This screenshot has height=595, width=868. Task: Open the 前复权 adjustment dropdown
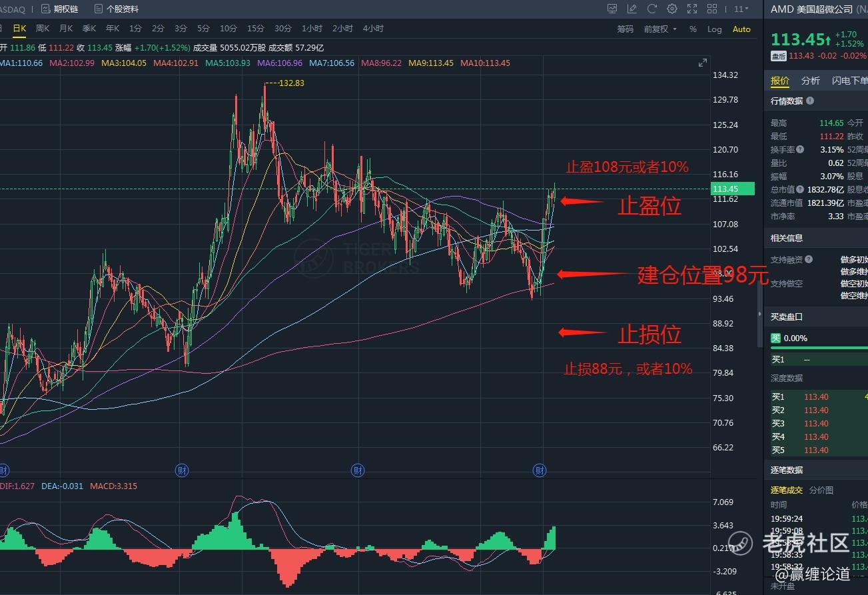(x=660, y=29)
